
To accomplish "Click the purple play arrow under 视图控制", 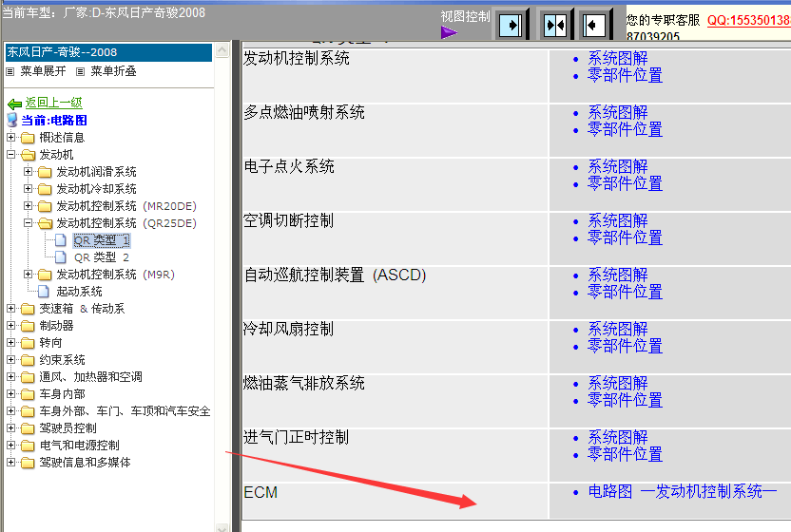I will [449, 33].
